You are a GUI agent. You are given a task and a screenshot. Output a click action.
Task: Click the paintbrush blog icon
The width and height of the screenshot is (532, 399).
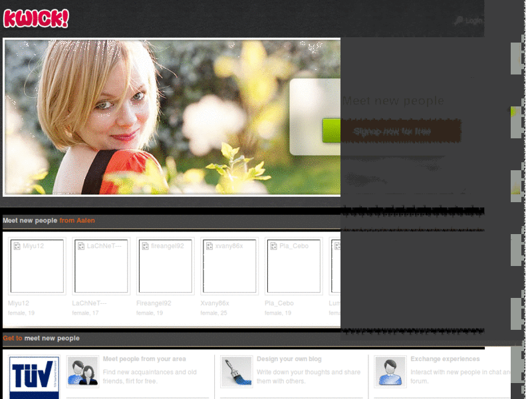pos(237,371)
